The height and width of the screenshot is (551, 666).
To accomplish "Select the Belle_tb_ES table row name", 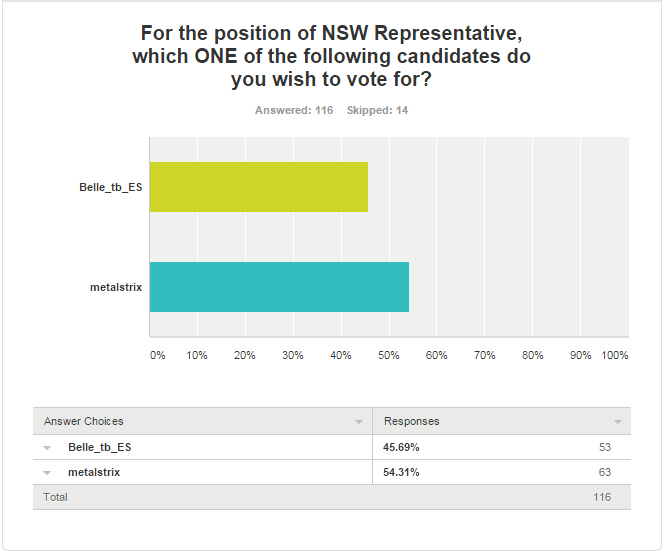I will click(100, 447).
